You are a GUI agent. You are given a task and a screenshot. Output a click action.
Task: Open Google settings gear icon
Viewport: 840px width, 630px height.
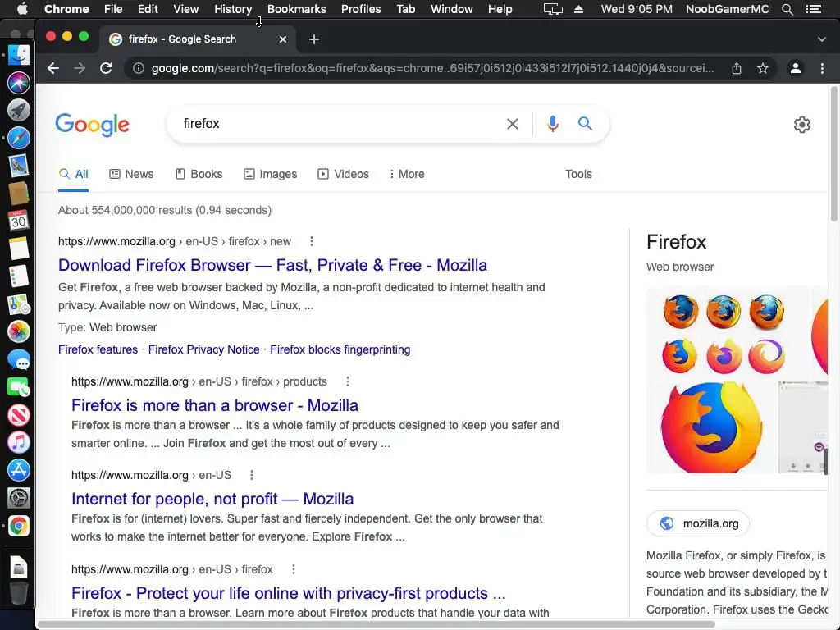[x=802, y=125]
